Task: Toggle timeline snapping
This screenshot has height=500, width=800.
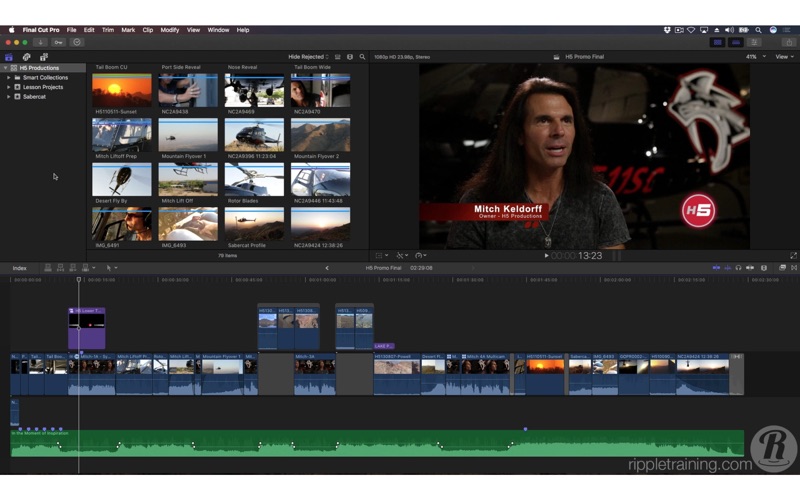Action: [750, 268]
